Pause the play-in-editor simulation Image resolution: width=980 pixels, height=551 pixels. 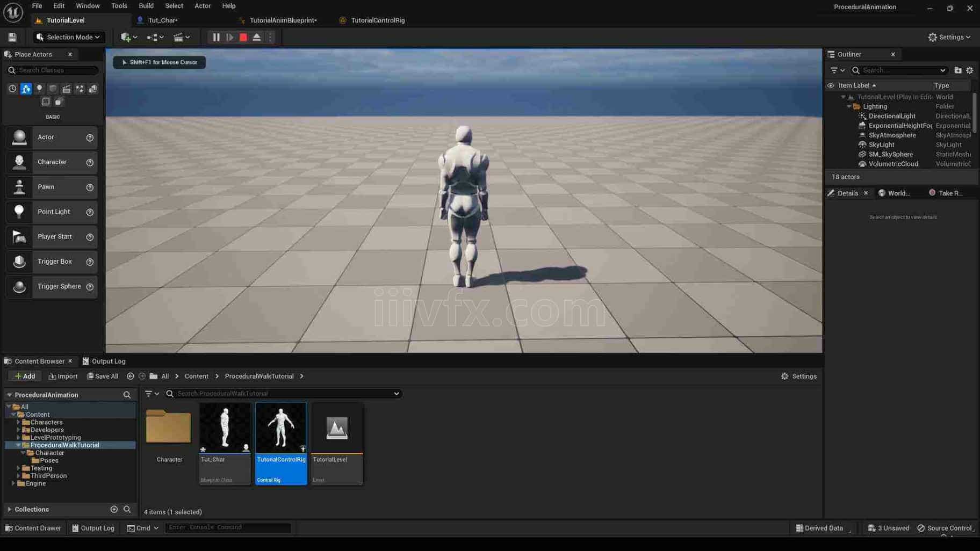216,37
